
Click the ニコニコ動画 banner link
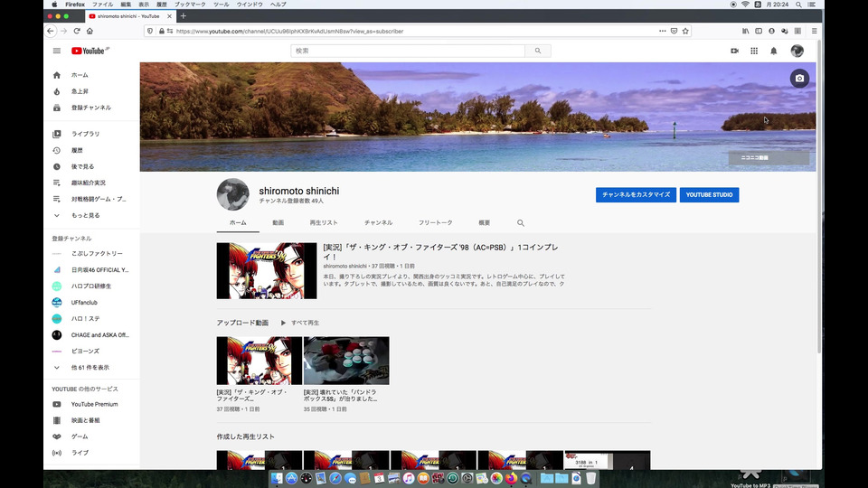click(x=769, y=157)
